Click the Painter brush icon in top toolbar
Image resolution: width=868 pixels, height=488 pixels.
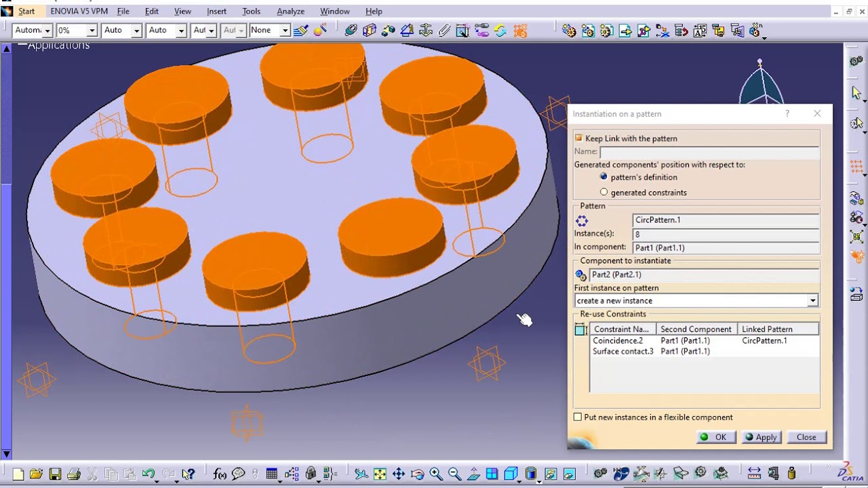[x=301, y=30]
